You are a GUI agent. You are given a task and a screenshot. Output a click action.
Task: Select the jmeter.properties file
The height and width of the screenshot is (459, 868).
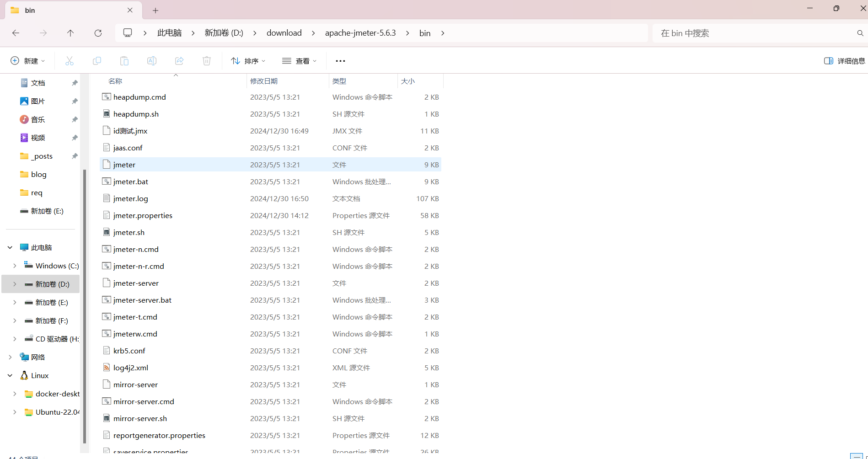click(270, 215)
